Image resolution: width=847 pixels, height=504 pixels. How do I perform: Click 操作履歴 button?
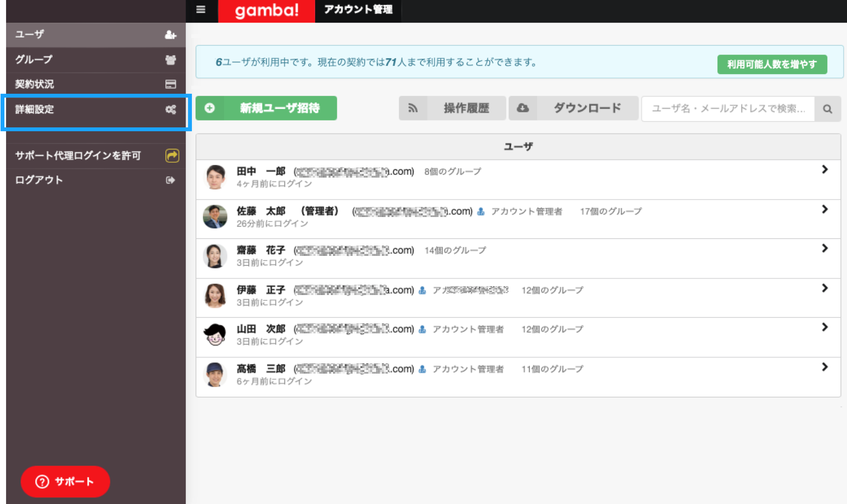pyautogui.click(x=452, y=108)
